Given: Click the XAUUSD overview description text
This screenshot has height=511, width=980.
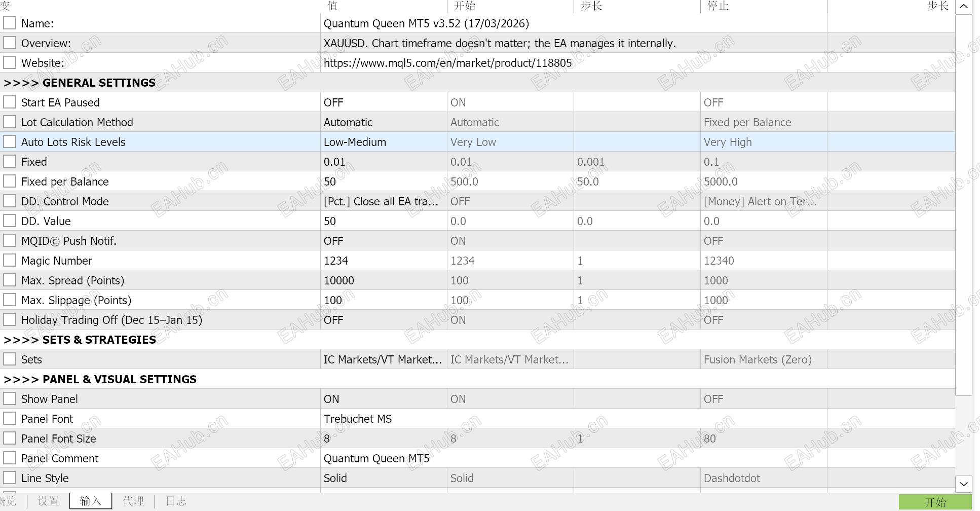Looking at the screenshot, I should (500, 43).
